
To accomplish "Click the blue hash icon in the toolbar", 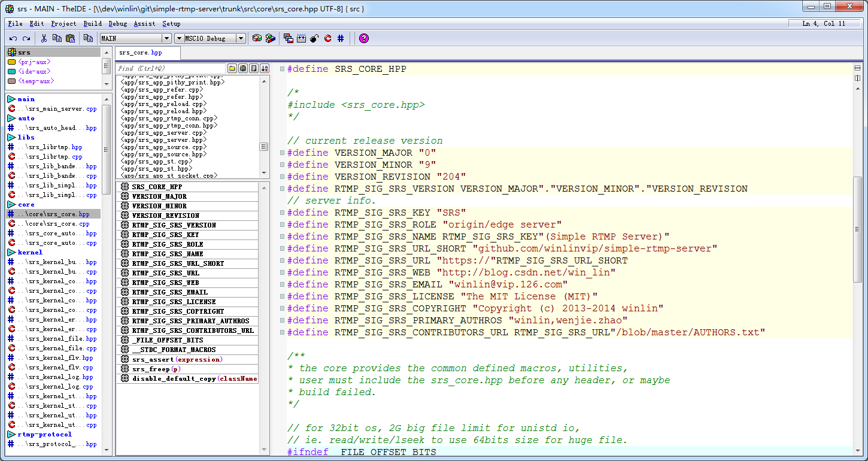I will [x=341, y=38].
